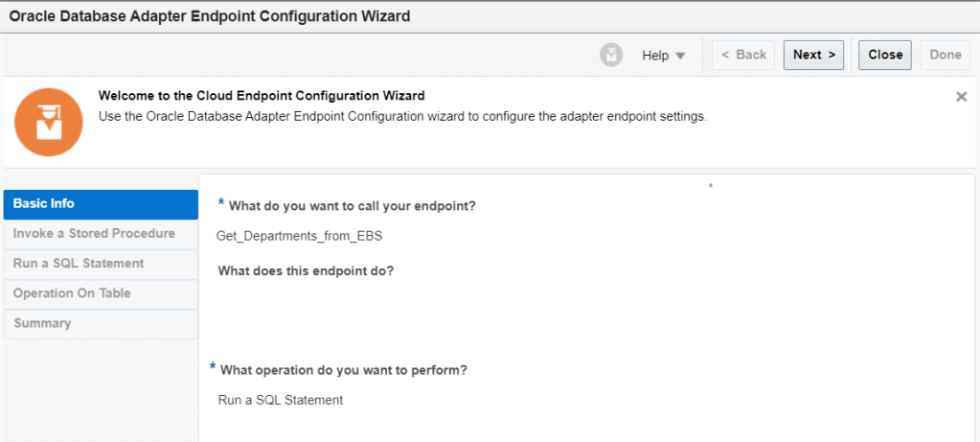Image resolution: width=980 pixels, height=442 pixels.
Task: Expand the Help dropdown menu
Action: [x=663, y=56]
